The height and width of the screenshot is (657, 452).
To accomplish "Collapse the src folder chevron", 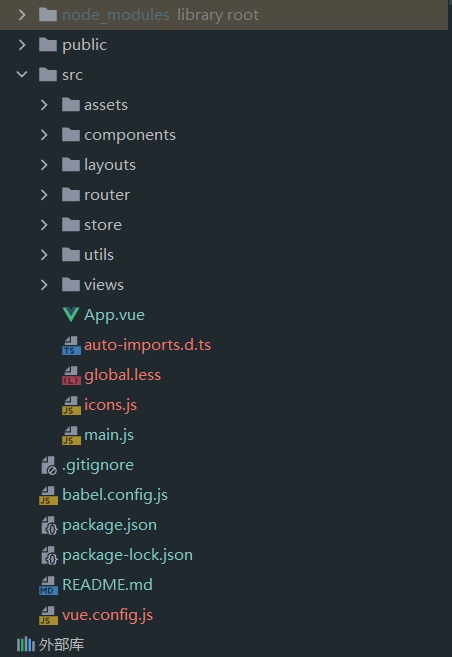I will pyautogui.click(x=22, y=75).
